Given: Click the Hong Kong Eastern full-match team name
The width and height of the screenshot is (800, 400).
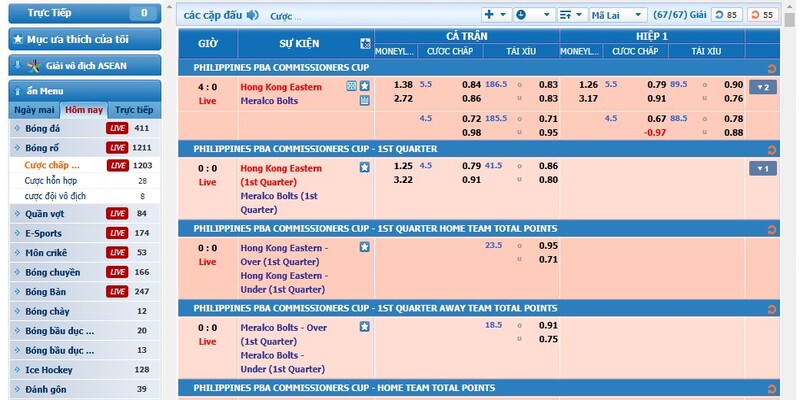Looking at the screenshot, I should point(281,87).
